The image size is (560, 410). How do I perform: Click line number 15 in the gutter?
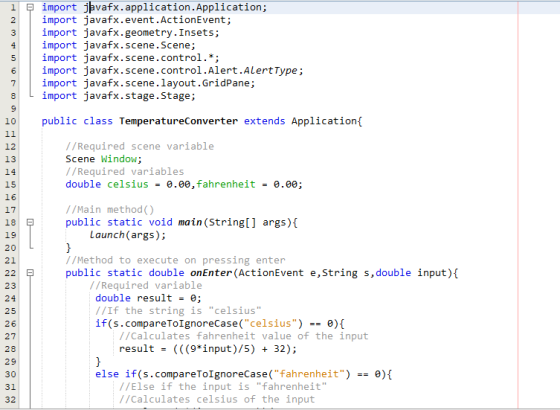(10, 184)
